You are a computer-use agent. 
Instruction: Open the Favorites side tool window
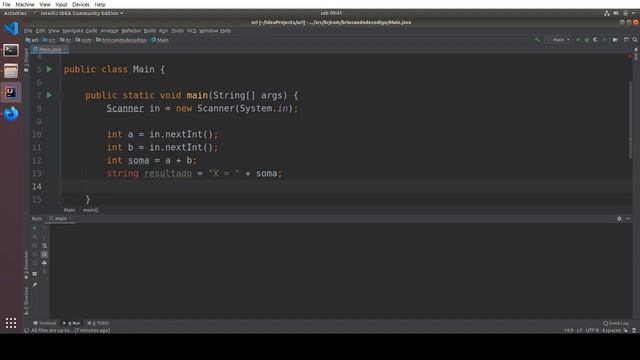click(27, 265)
